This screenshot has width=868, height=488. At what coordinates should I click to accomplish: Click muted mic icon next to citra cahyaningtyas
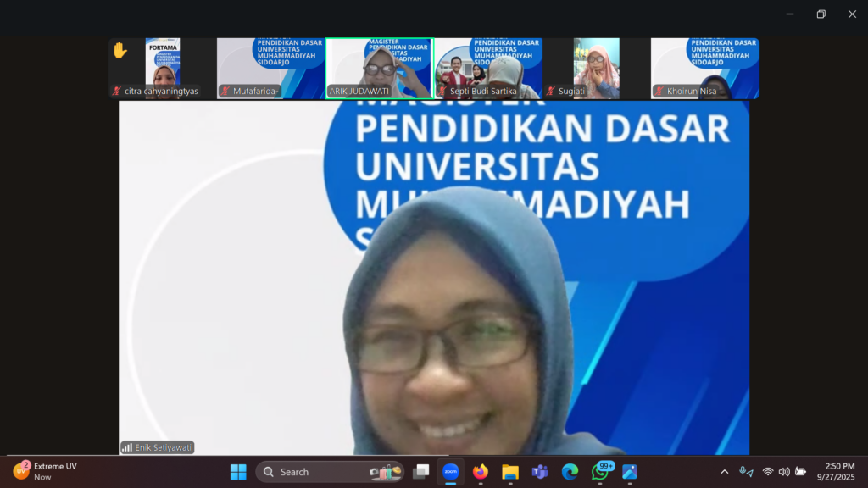pyautogui.click(x=116, y=91)
